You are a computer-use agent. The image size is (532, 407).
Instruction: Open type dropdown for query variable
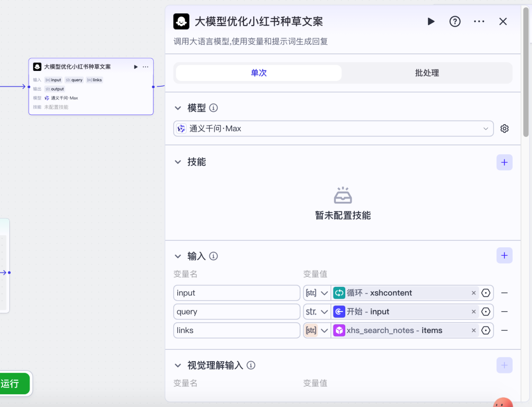point(317,311)
